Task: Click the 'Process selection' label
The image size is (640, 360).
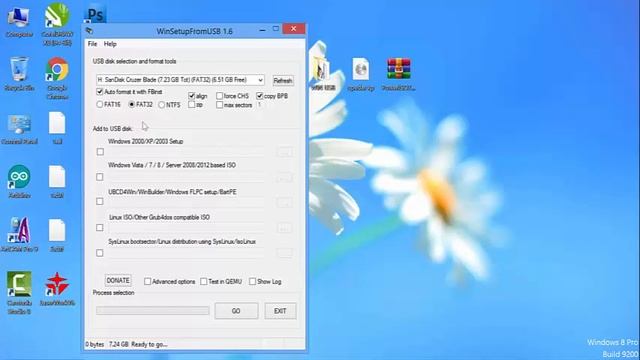Action: tap(113, 293)
